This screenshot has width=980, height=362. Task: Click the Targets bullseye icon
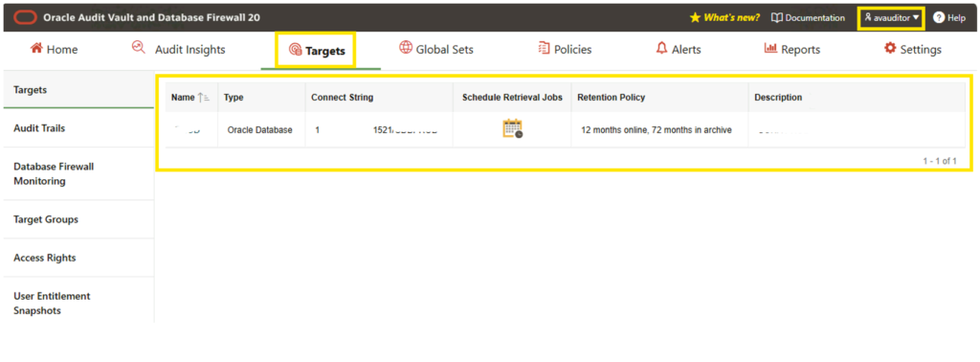(295, 51)
